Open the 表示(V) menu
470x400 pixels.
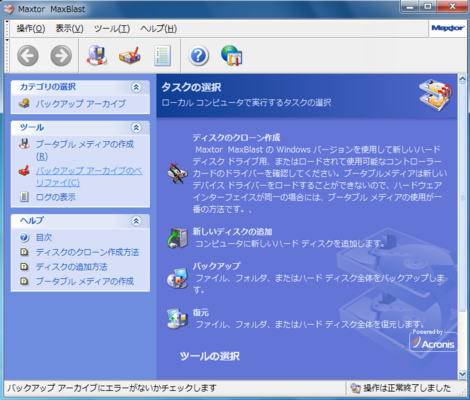(69, 29)
